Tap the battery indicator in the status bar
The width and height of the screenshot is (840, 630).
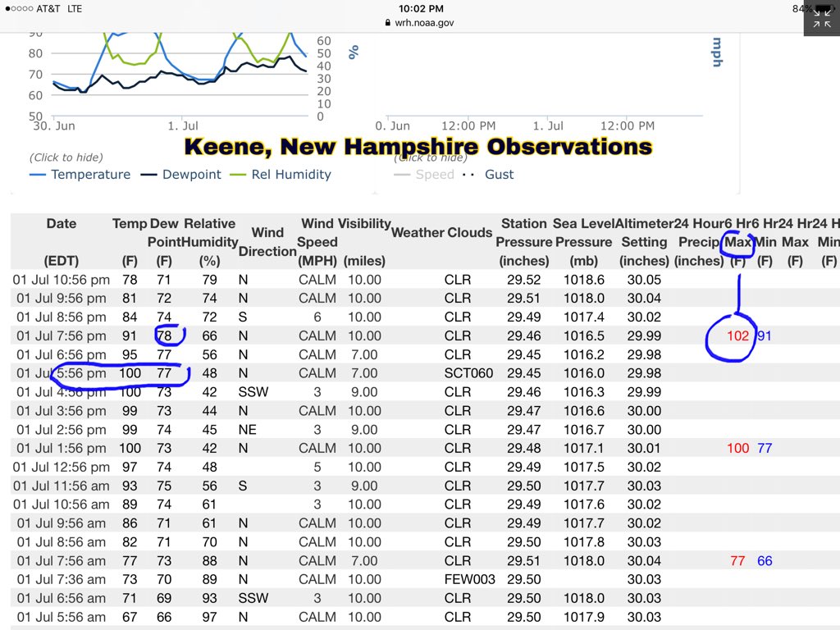(x=824, y=8)
